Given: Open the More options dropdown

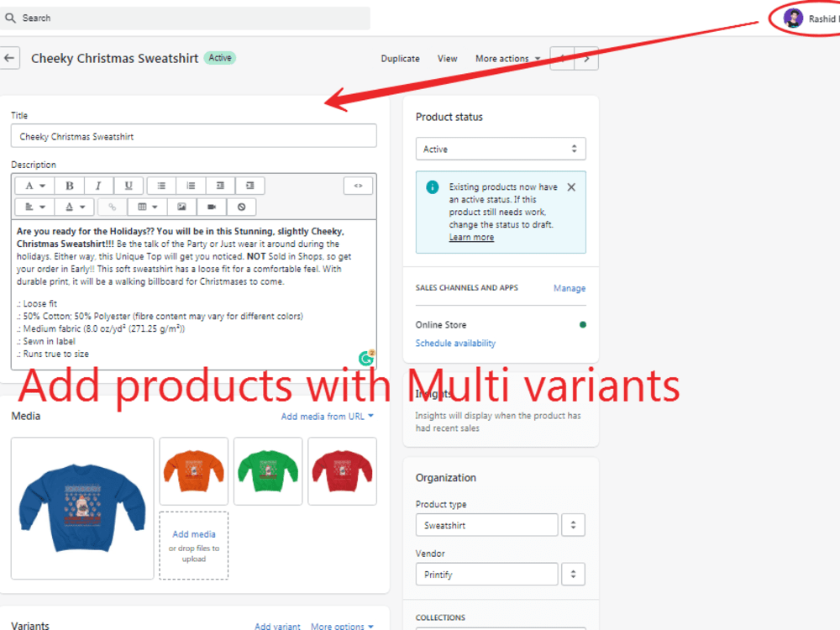Looking at the screenshot, I should tap(343, 626).
